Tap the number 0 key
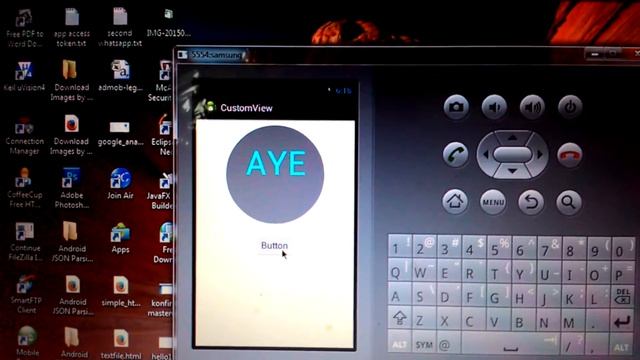 [x=622, y=248]
